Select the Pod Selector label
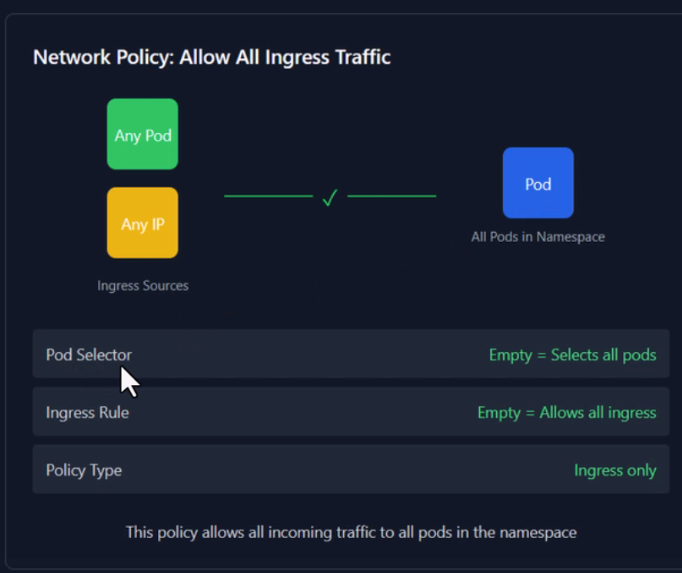Viewport: 682px width, 573px height. point(88,354)
